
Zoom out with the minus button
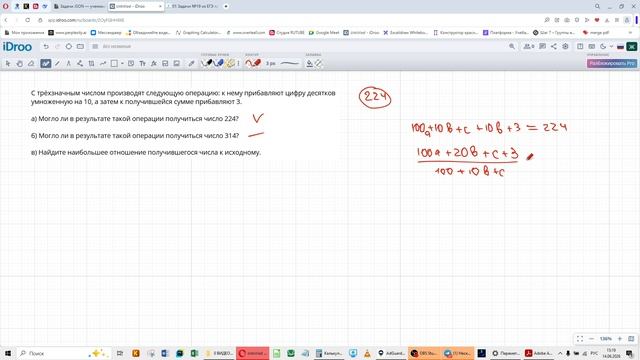pos(591,339)
